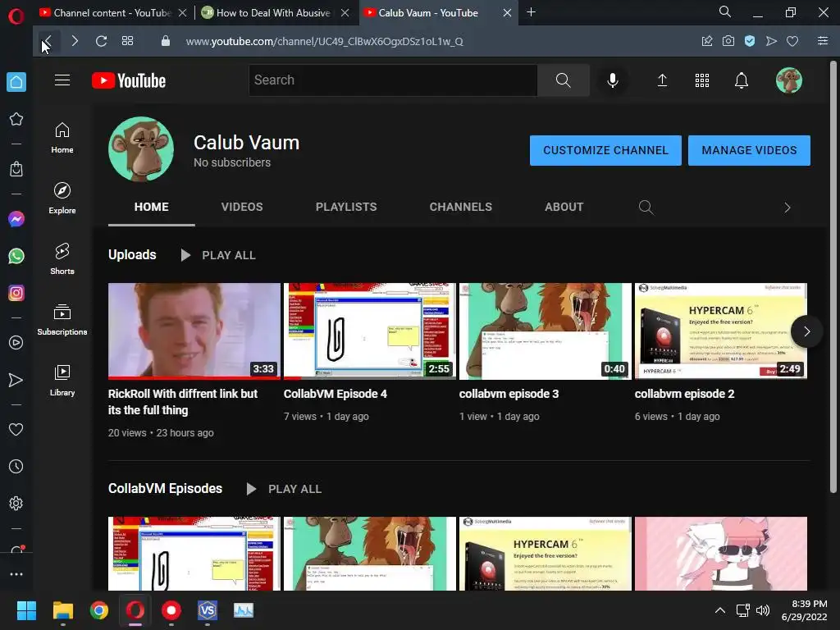Screen dimensions: 840x630
Task: Open Subscriptions in YouTube sidebar
Action: (62, 319)
